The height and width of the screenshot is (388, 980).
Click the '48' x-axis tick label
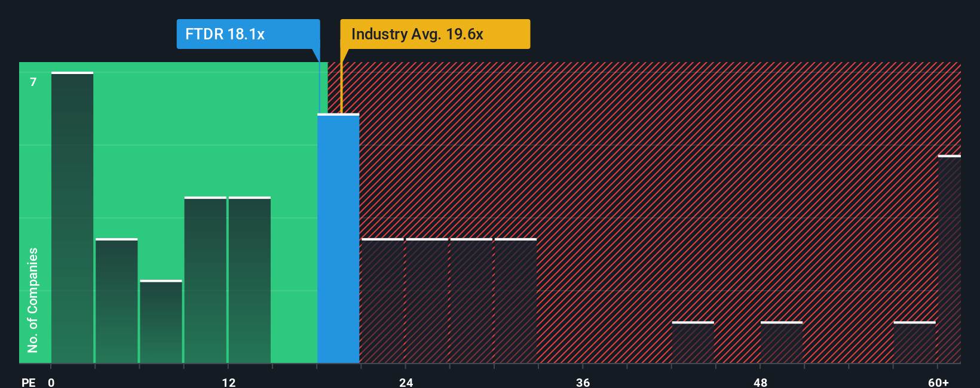(760, 382)
